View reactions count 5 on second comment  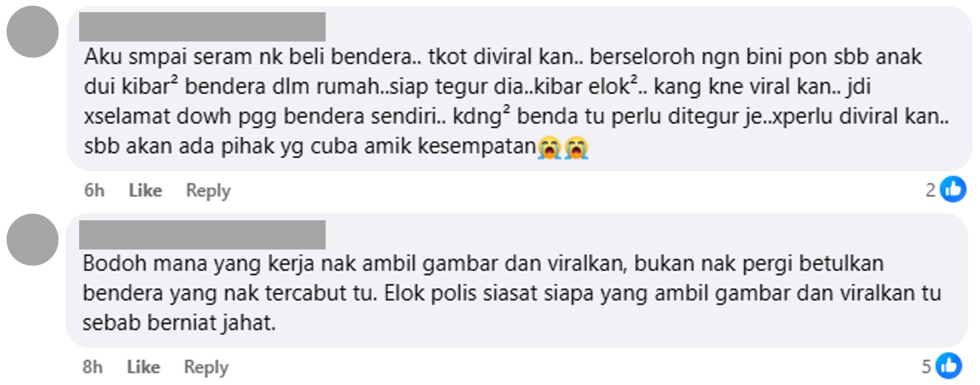(926, 366)
